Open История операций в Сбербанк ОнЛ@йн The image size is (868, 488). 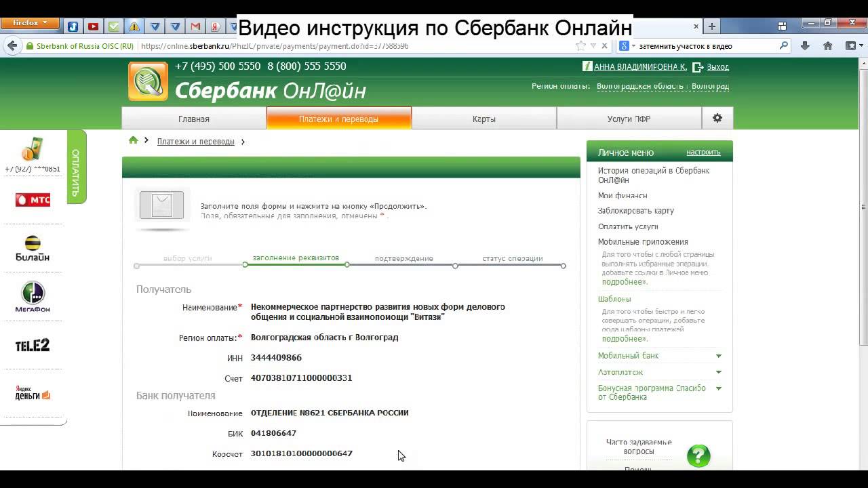(653, 176)
